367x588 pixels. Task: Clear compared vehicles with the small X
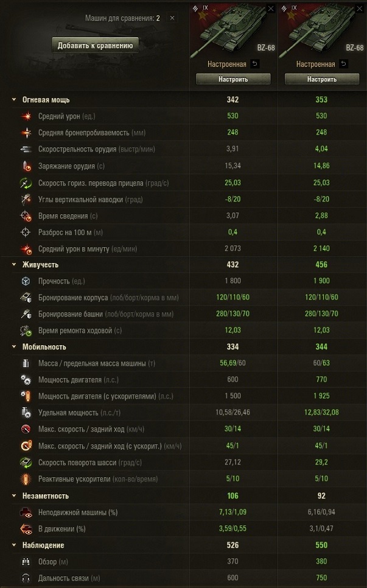tap(172, 18)
